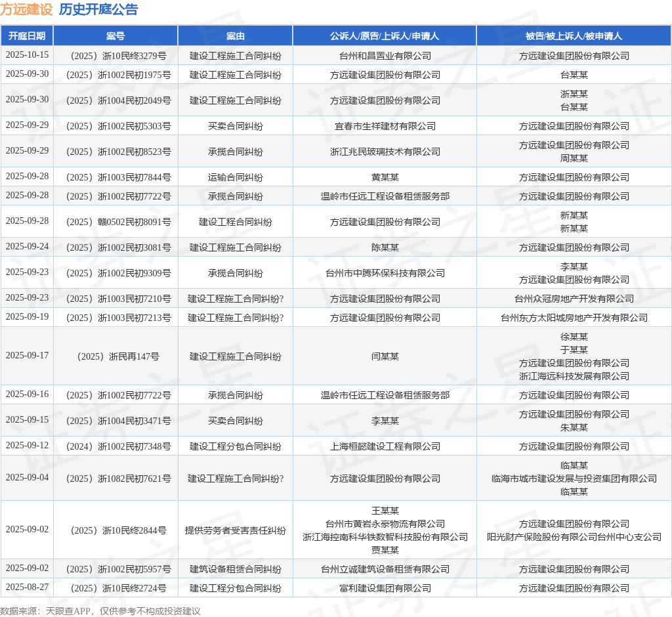This screenshot has width=672, height=617.
Task: Click defendant 临海市城市建设发展与投资集团有限公司
Action: (574, 479)
